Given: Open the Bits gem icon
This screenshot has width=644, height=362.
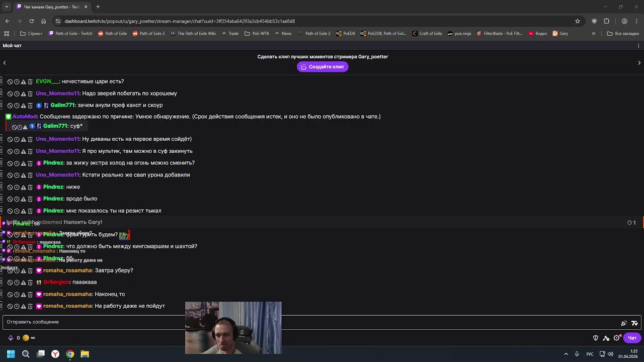Looking at the screenshot, I should pyautogui.click(x=11, y=338).
